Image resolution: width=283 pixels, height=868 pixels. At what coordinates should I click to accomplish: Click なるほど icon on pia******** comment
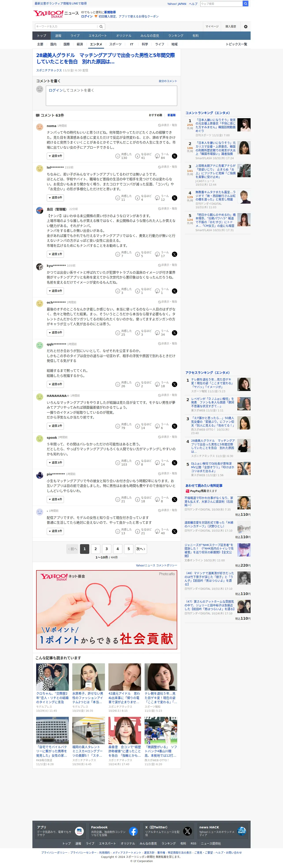coord(138,499)
